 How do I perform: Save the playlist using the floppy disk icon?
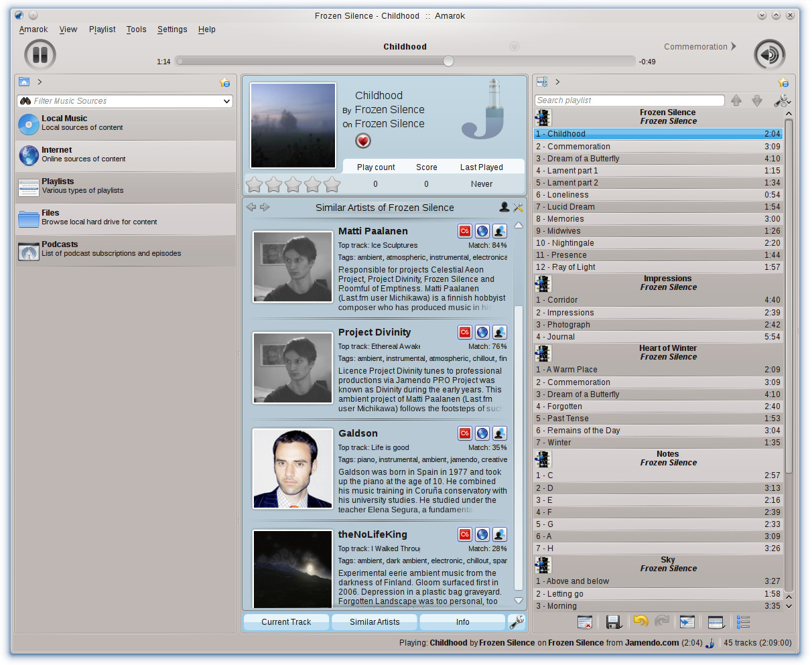pyautogui.click(x=612, y=622)
